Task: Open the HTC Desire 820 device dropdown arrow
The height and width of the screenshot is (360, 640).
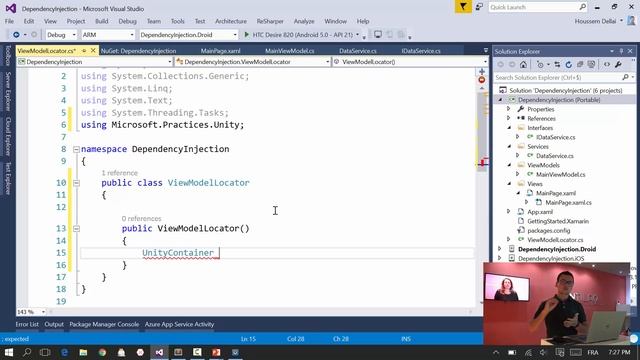Action: 358,35
